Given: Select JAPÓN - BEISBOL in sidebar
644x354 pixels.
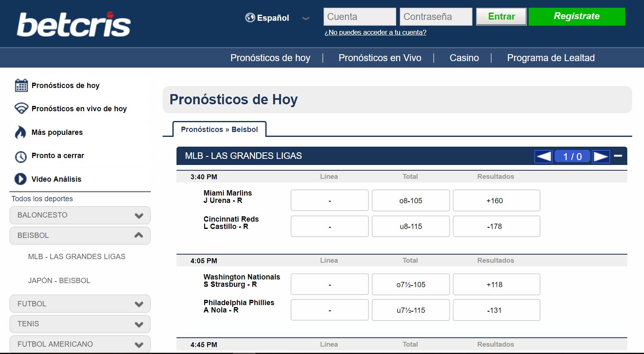Looking at the screenshot, I should coord(59,281).
